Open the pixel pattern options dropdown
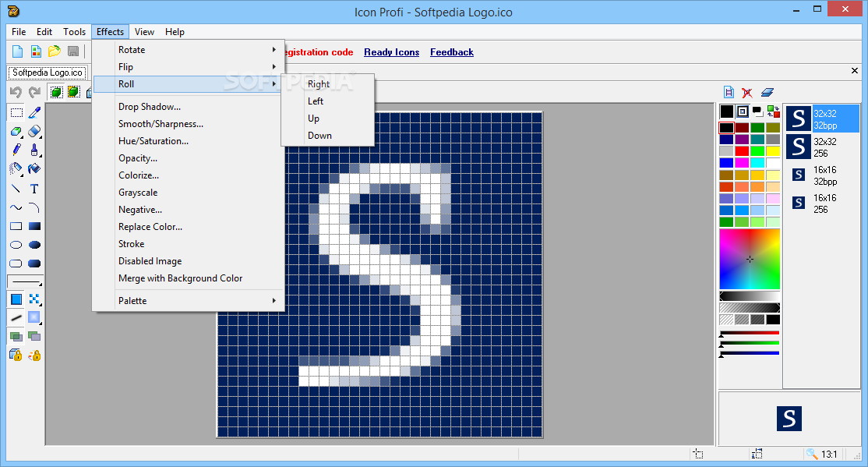The height and width of the screenshot is (467, 868). 34,299
